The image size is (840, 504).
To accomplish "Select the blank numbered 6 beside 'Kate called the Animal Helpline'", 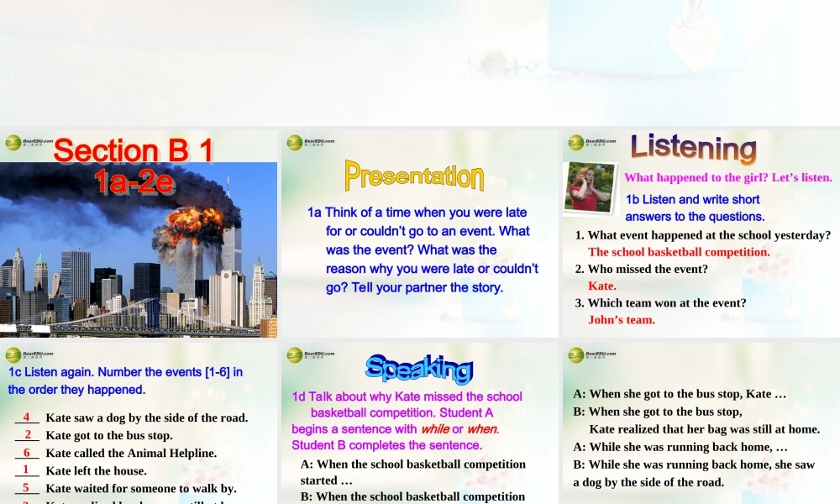I will tap(26, 453).
